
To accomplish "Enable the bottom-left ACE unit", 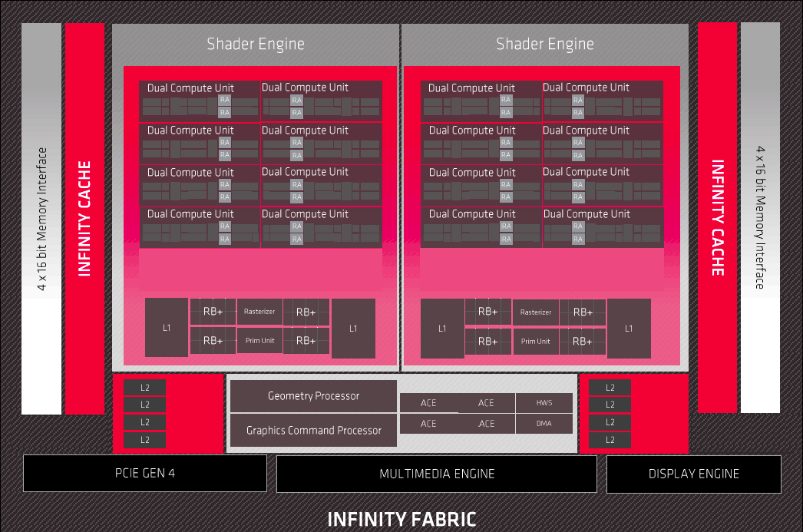I will pyautogui.click(x=428, y=423).
